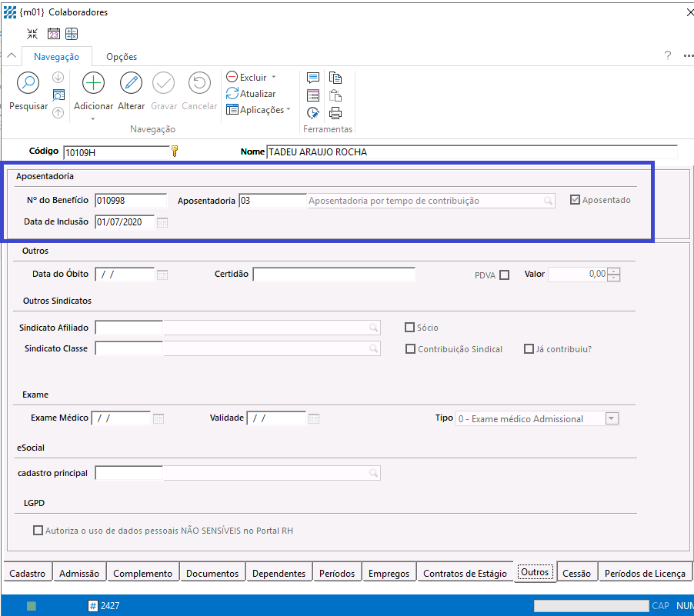Enable the Sócio checkbox

(410, 328)
